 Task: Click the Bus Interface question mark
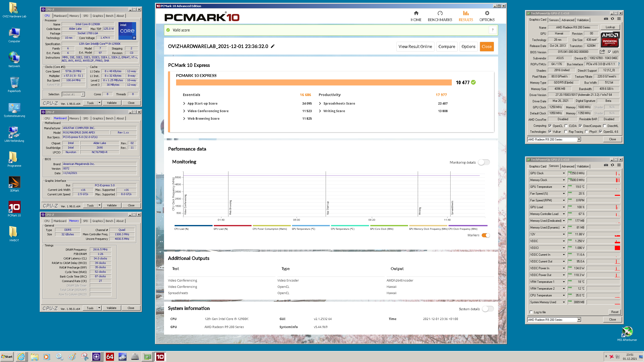pyautogui.click(x=619, y=64)
